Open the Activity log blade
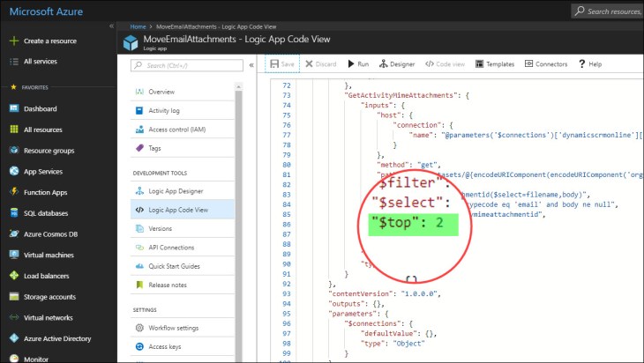644x363 pixels. pyautogui.click(x=163, y=111)
